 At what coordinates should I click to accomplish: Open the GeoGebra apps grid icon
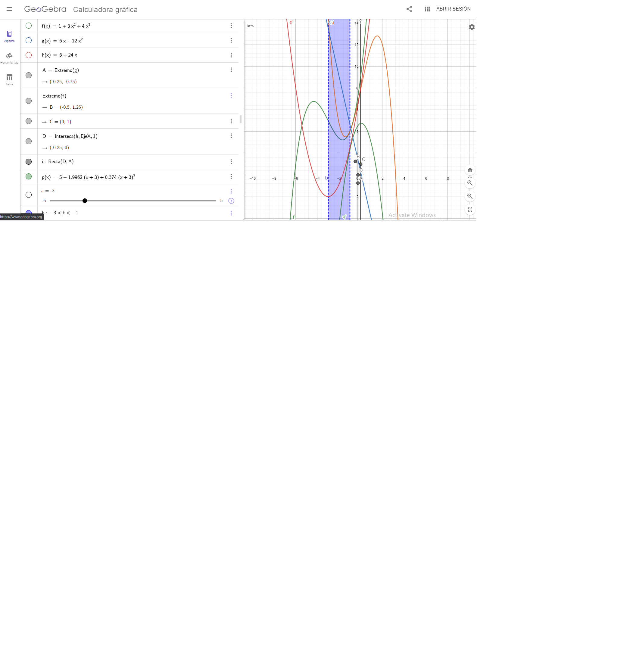click(427, 9)
